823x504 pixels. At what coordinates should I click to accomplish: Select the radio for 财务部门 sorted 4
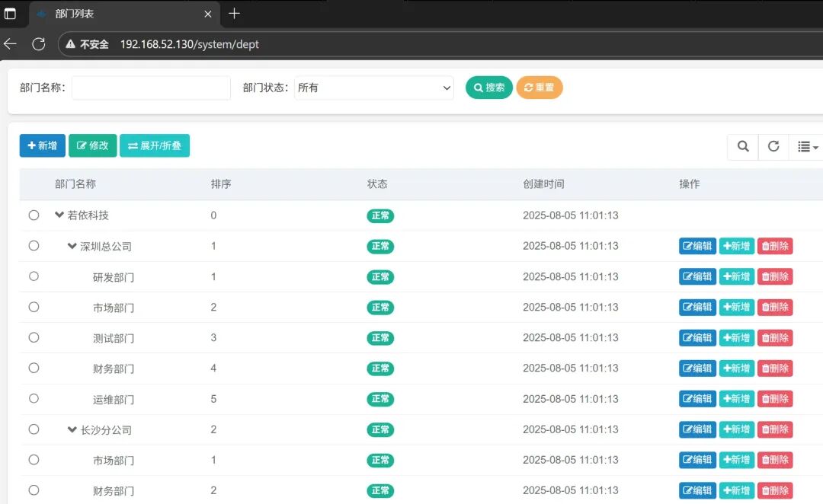click(x=34, y=368)
